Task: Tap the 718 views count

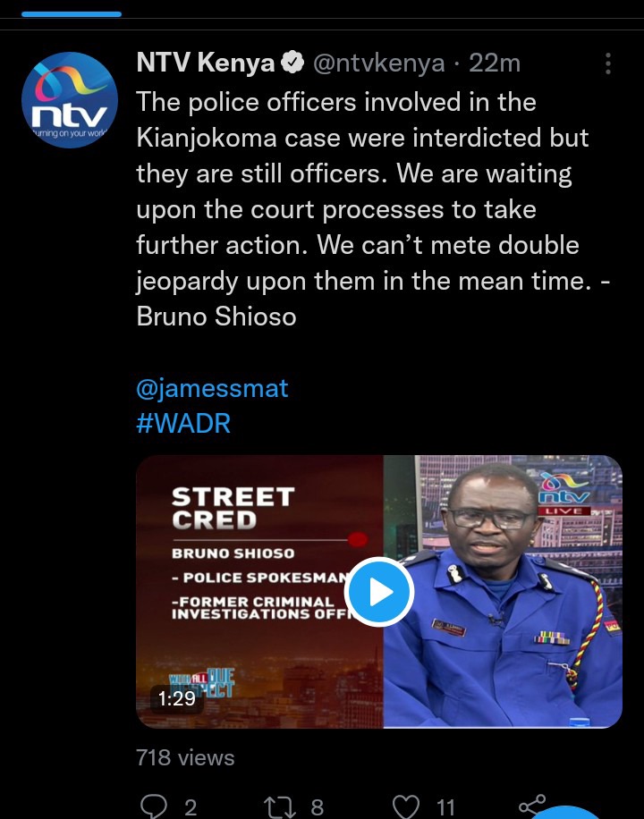Action: 185,758
